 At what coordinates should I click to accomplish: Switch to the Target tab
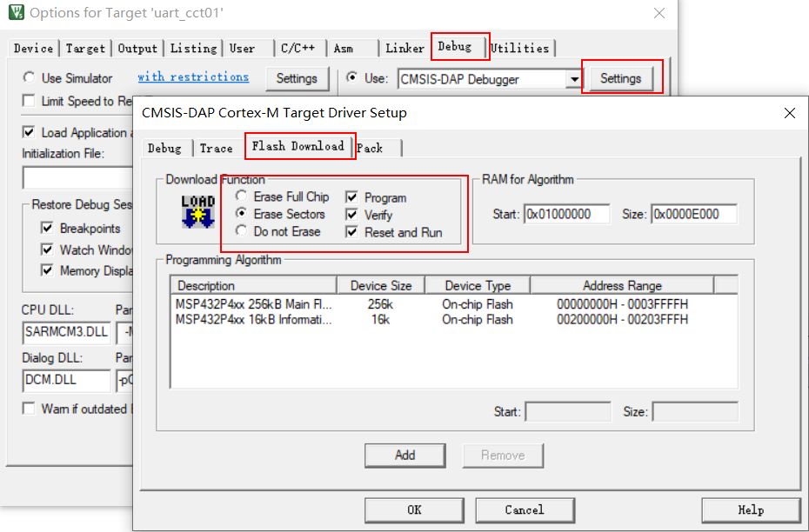tap(85, 49)
